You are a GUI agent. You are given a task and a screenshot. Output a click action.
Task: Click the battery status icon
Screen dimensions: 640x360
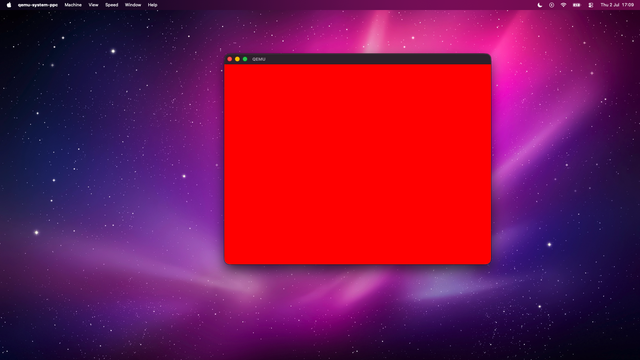coord(576,5)
